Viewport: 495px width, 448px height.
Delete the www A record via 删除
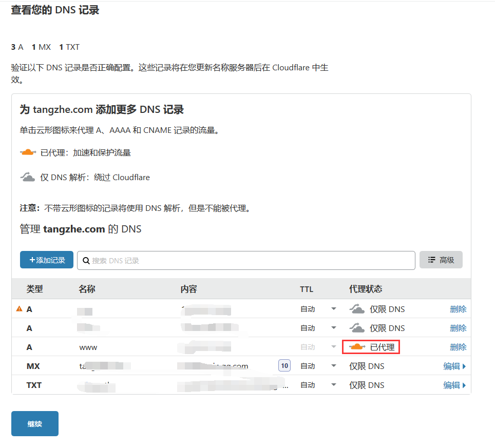tap(458, 347)
